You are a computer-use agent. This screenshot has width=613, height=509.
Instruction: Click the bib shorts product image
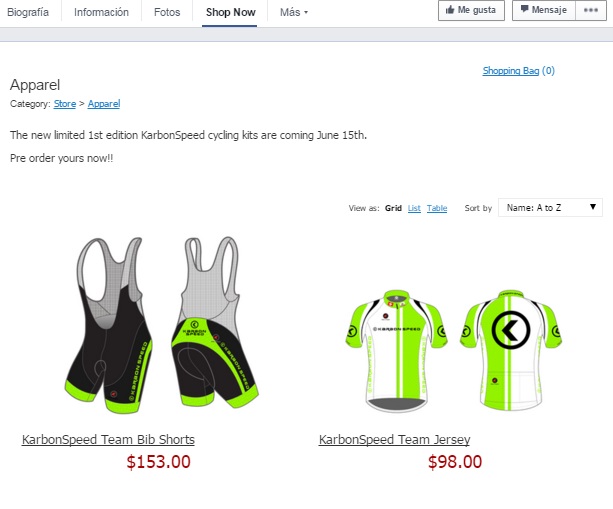(161, 325)
